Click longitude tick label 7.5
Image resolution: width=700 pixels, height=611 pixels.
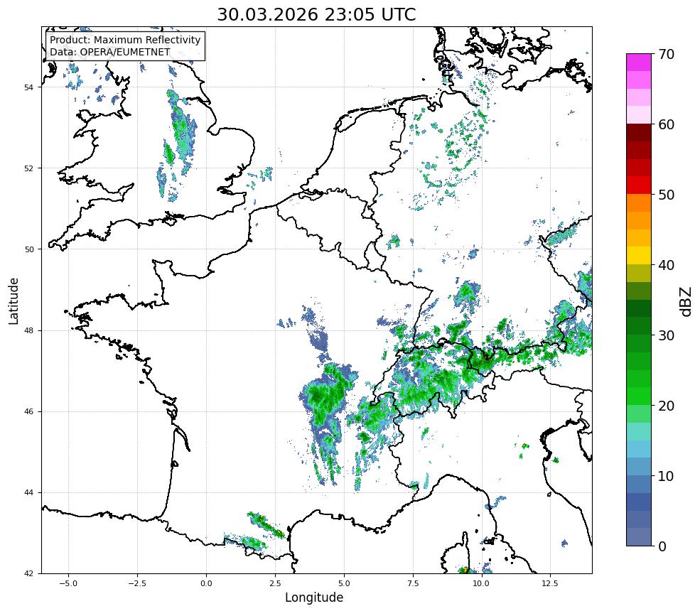point(412,583)
